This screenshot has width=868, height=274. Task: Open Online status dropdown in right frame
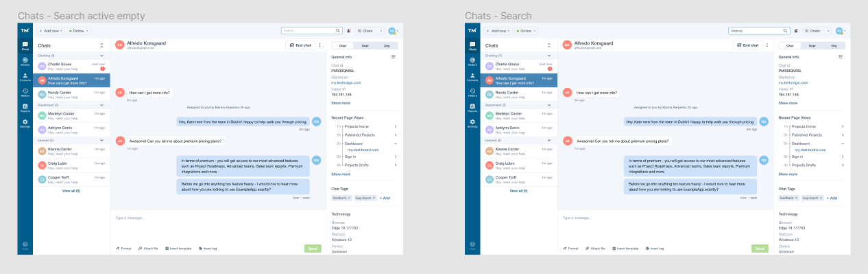click(x=526, y=31)
